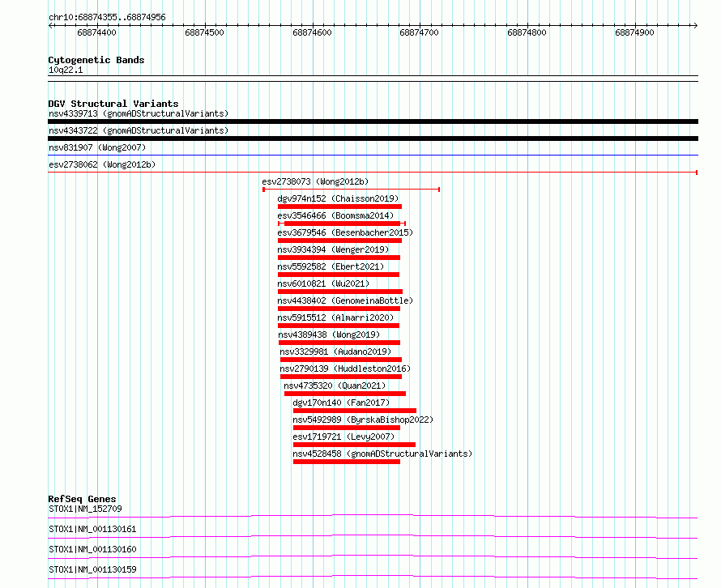Image resolution: width=721 pixels, height=588 pixels.
Task: Click the magenta line of STOX1|NM_001130159
Action: 373,577
